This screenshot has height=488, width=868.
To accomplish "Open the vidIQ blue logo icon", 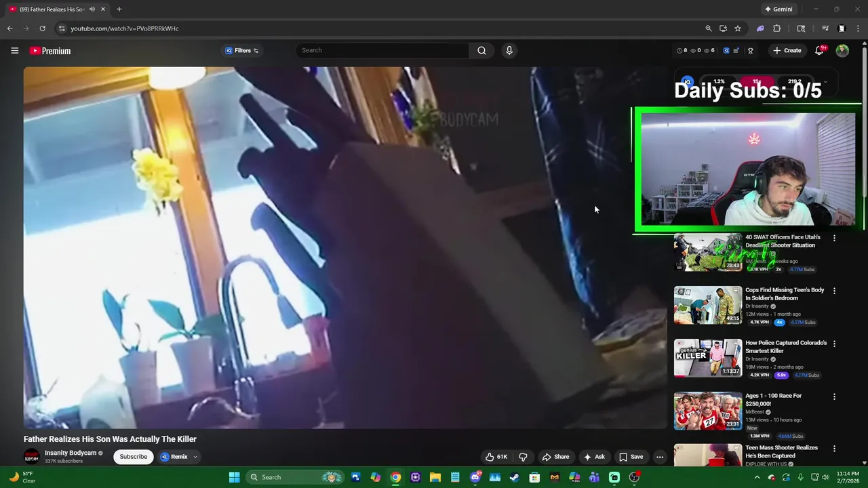I will tap(726, 51).
